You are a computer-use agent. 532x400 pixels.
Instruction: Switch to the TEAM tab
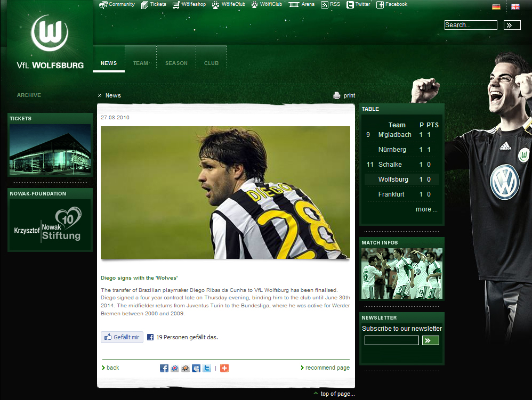tap(141, 63)
